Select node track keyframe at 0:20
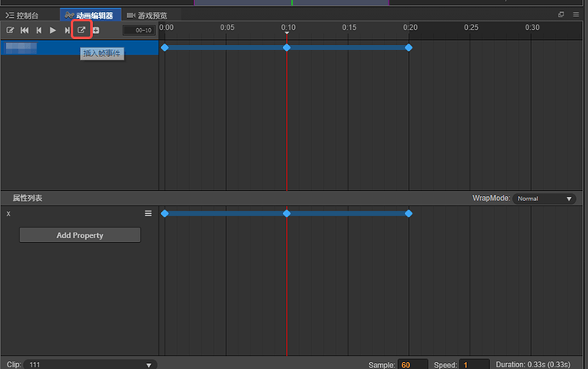The width and height of the screenshot is (588, 369). pyautogui.click(x=408, y=48)
